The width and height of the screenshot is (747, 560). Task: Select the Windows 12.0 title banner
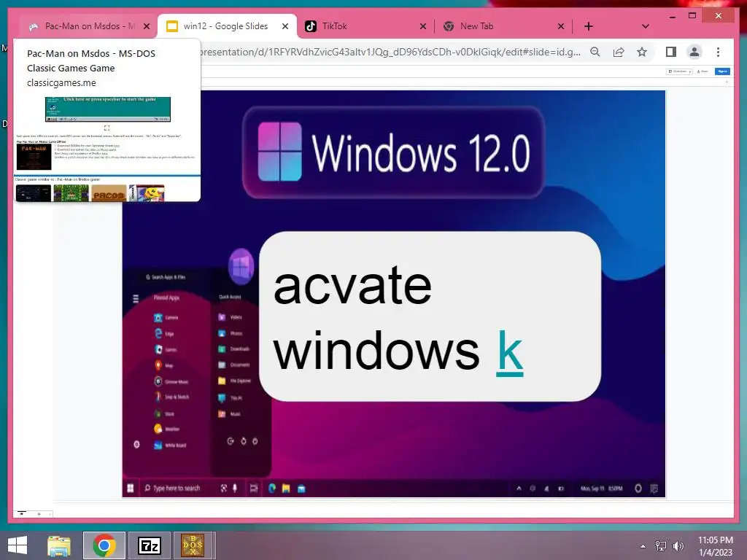click(393, 152)
